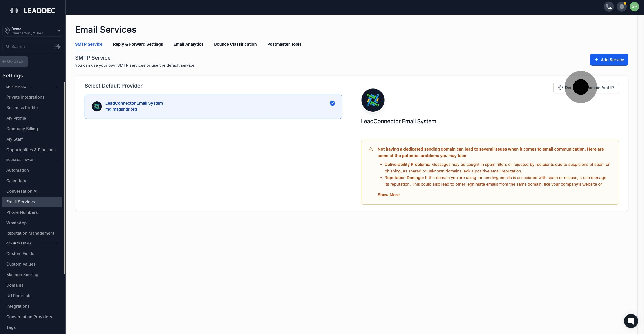Click the search magnifier icon

[x=8, y=47]
